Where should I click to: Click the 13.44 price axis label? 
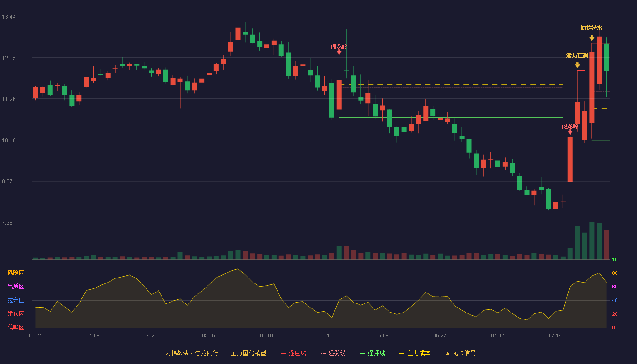(9, 17)
